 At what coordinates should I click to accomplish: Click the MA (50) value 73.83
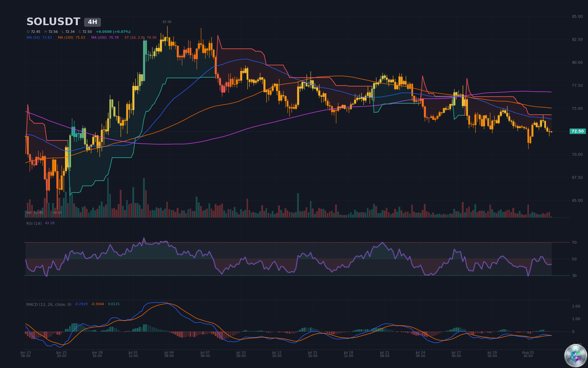coord(47,38)
